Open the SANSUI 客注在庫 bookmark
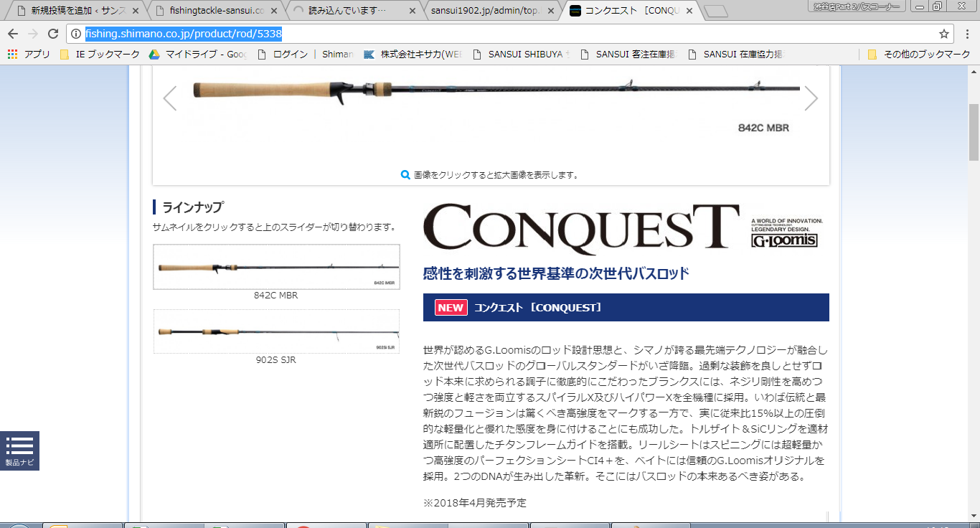The height and width of the screenshot is (528, 980). tap(629, 54)
